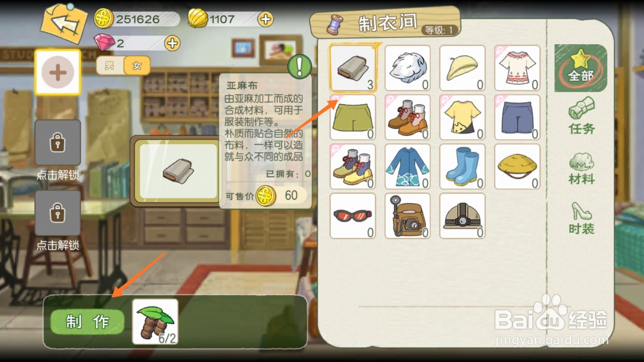644x362 pixels.
Task: Choose the yellow beret hat item
Action: [462, 68]
